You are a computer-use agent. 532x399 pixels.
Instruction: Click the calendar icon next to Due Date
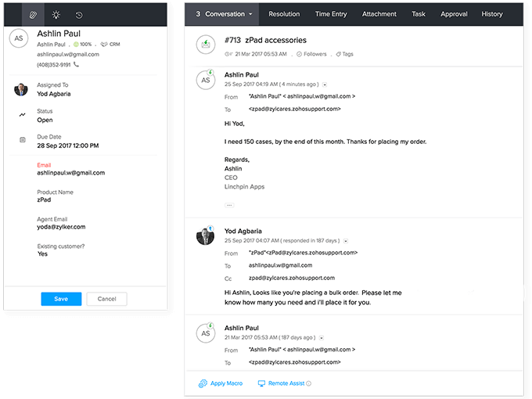[23, 140]
